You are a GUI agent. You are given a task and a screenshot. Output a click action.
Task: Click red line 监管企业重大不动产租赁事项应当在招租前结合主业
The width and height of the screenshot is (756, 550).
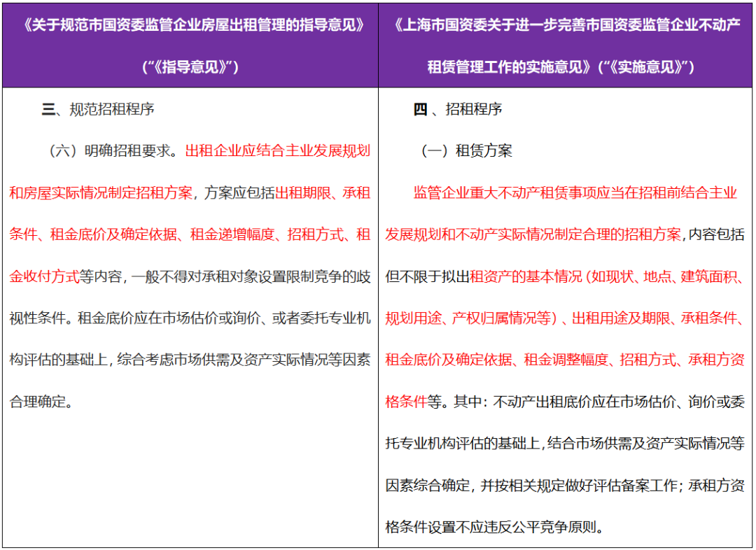575,193
